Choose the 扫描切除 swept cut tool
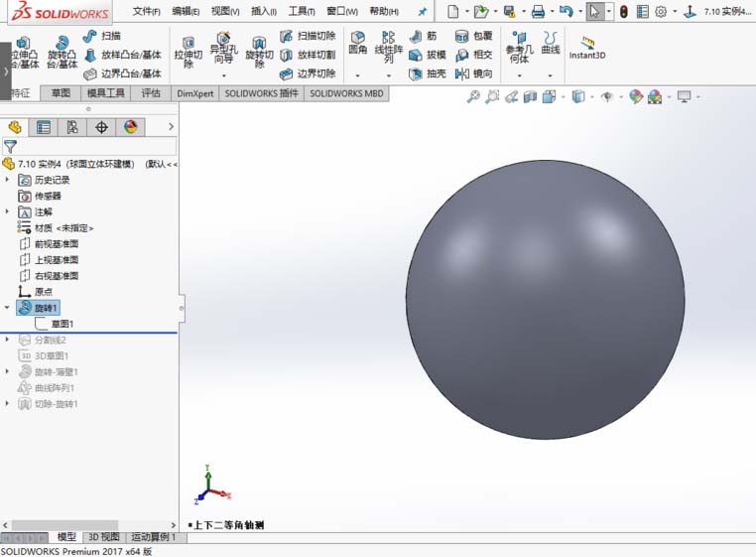This screenshot has height=557, width=756. (308, 36)
